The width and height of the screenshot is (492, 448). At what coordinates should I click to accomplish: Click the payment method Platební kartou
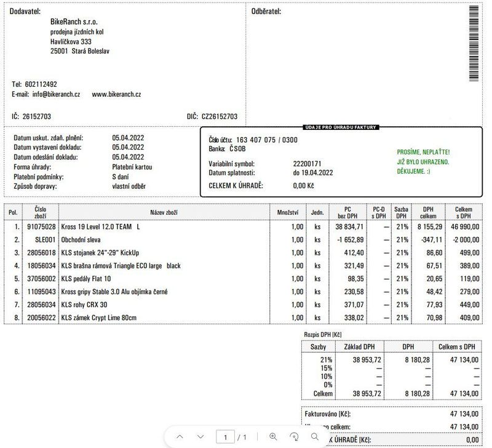[x=132, y=167]
